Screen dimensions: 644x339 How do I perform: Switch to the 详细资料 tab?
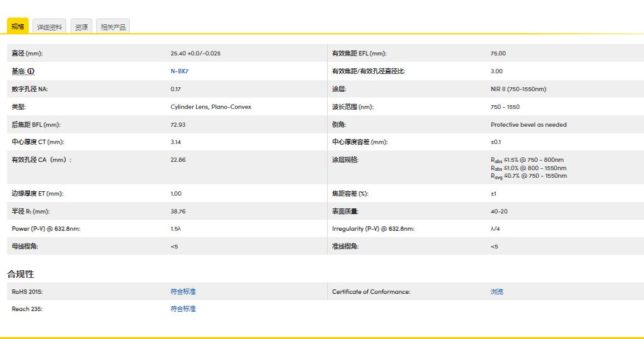point(49,27)
